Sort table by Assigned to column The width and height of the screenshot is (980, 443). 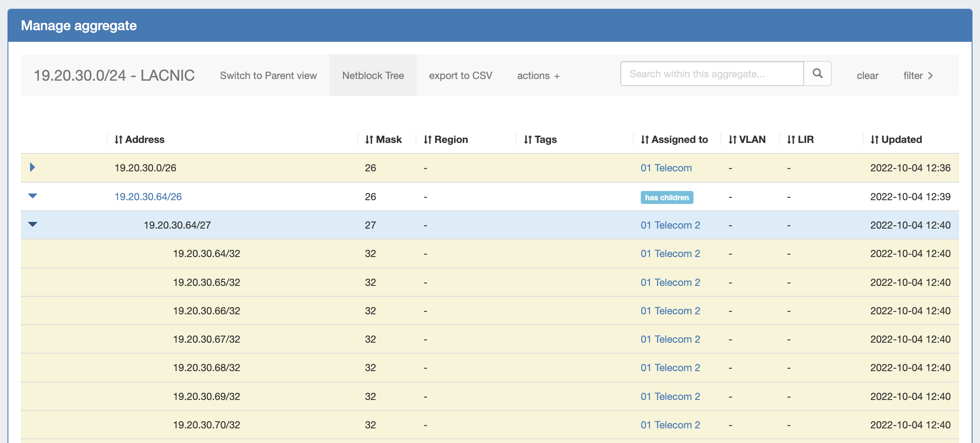click(x=674, y=140)
